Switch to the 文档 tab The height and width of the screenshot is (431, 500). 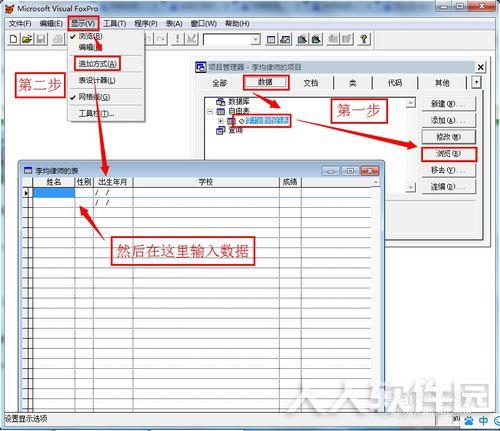pyautogui.click(x=310, y=83)
